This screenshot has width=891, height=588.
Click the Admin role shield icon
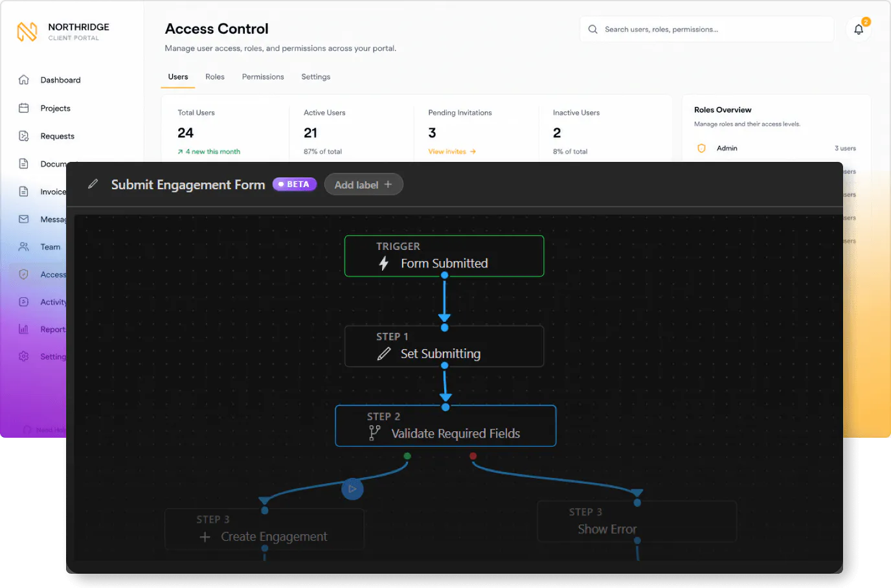[701, 148]
